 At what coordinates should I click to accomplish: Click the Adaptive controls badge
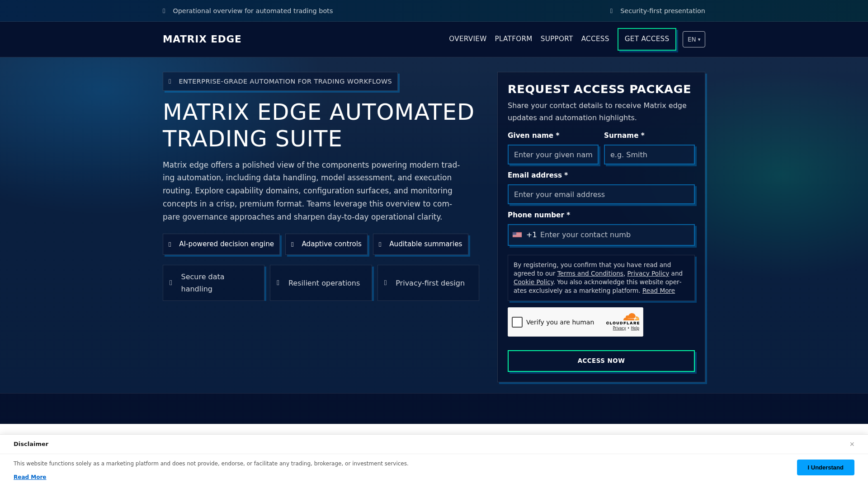(326, 244)
